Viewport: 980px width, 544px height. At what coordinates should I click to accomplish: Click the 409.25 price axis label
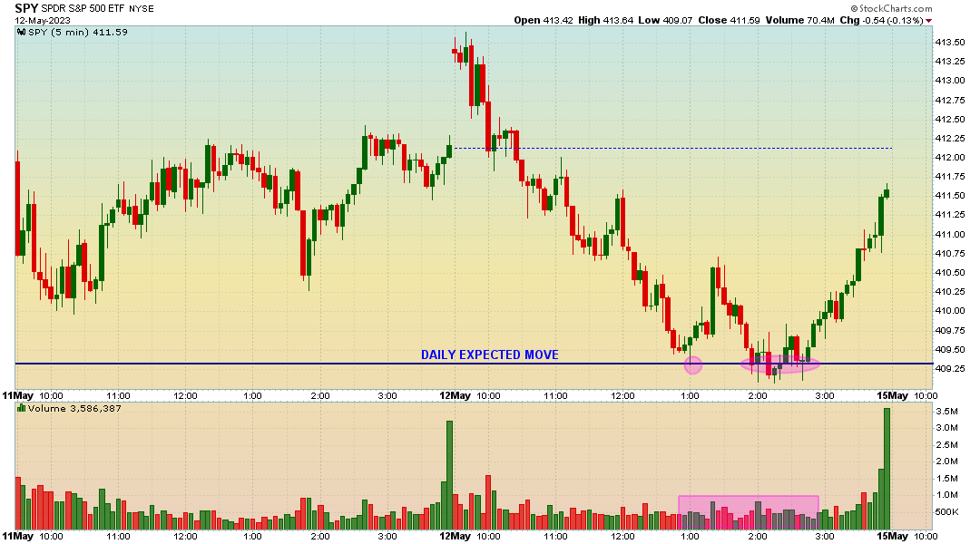pos(950,368)
